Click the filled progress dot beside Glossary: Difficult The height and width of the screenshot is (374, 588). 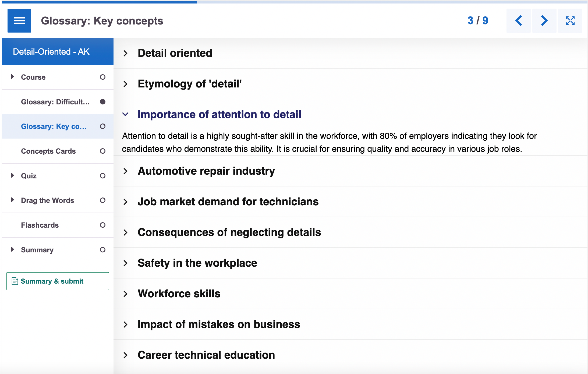[102, 102]
